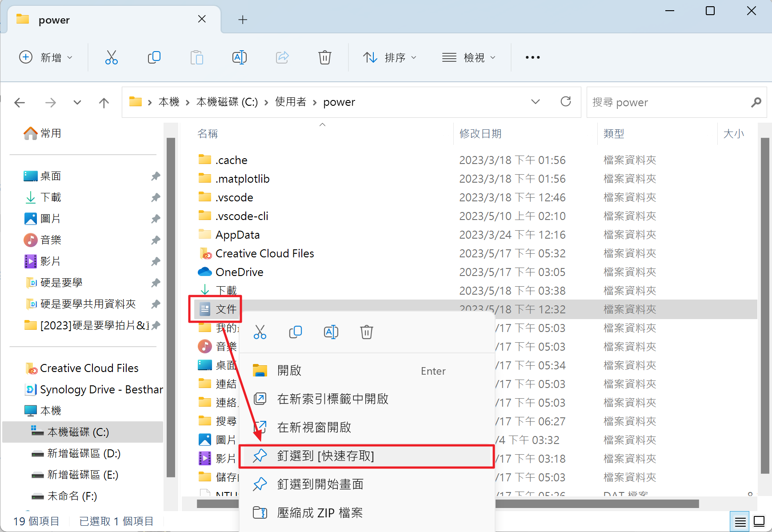Screen dimensions: 772x532
Task: Choose 壓縮成 ZIP 檔案 from context menu
Action: point(320,513)
